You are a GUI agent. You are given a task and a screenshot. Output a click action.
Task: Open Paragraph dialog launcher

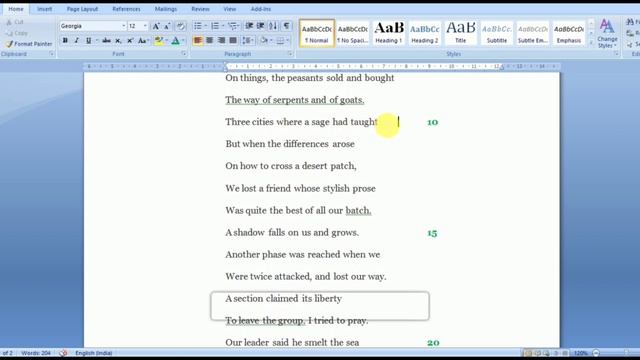click(x=290, y=54)
